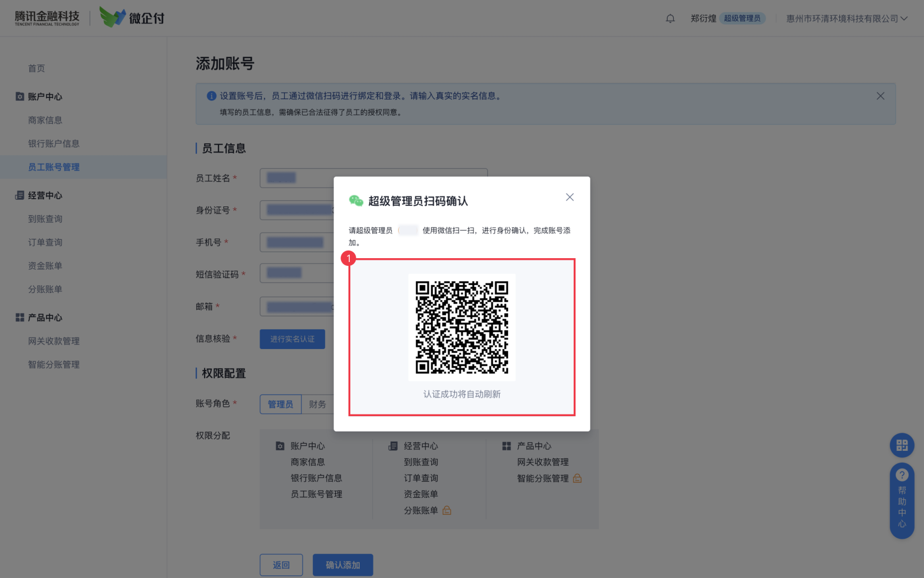This screenshot has width=924, height=578.
Task: Open 资金账单 in sidebar
Action: tap(45, 266)
